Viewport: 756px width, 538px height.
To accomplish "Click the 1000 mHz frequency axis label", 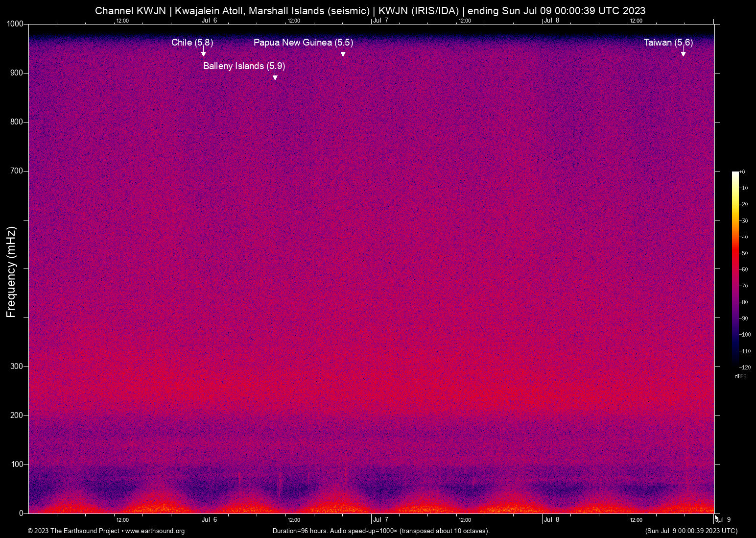I will point(15,24).
